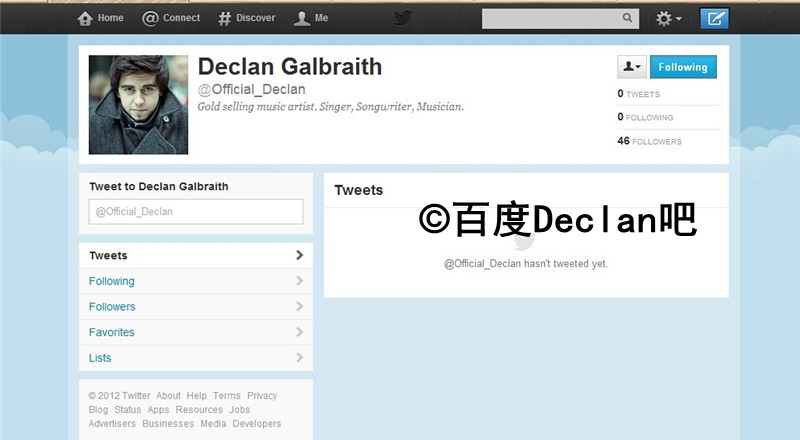800x440 pixels.
Task: Open the Developers footer link
Action: tap(257, 424)
